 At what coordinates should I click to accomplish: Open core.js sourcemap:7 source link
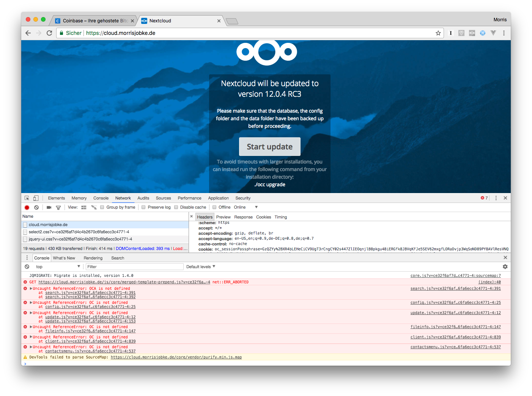pos(456,276)
